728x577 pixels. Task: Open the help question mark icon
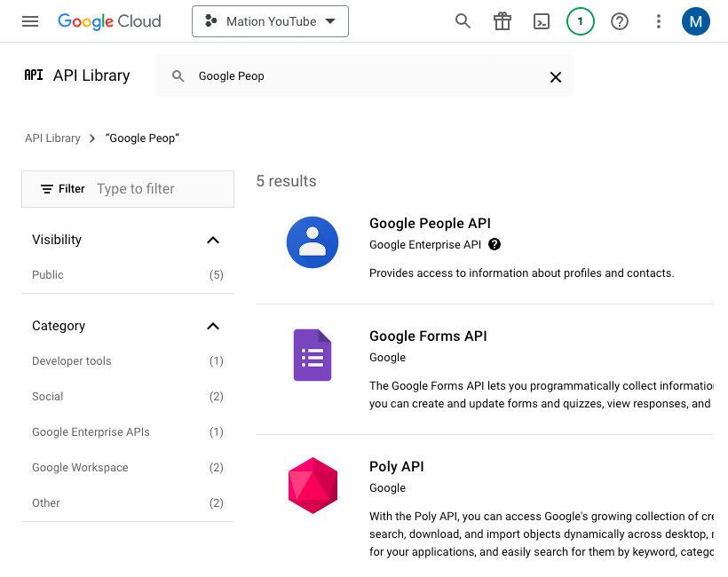(620, 21)
